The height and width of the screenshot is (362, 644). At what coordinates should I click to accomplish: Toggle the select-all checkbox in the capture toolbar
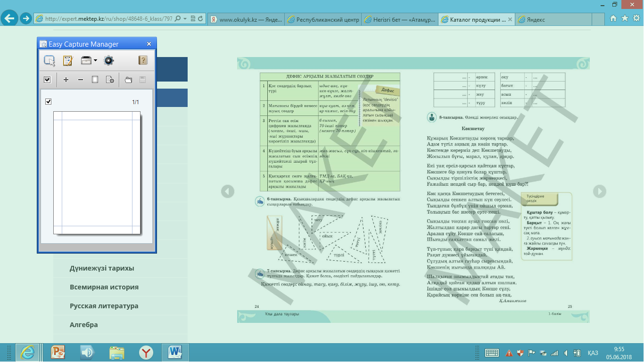click(47, 80)
